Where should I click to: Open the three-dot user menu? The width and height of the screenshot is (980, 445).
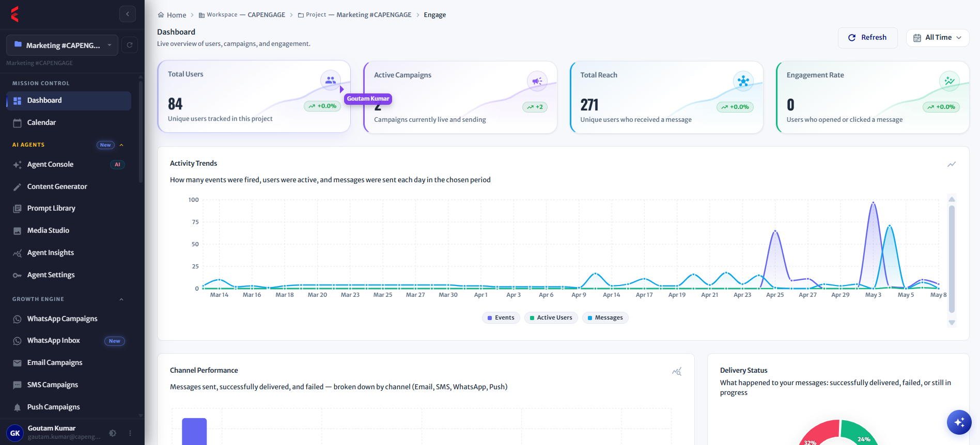tap(130, 433)
